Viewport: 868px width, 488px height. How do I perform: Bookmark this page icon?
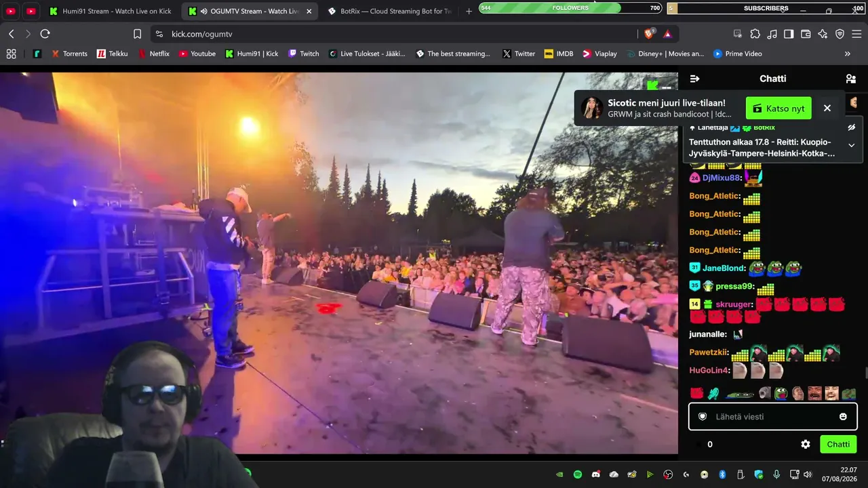click(x=137, y=34)
